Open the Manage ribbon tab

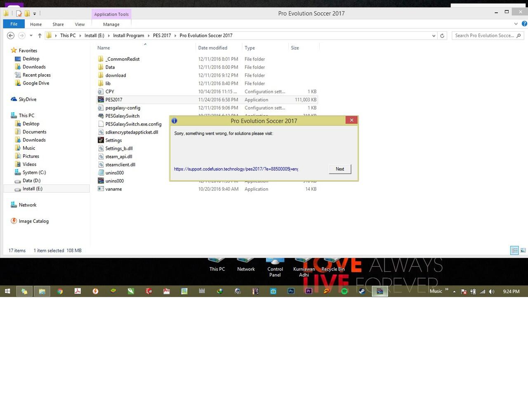point(111,24)
